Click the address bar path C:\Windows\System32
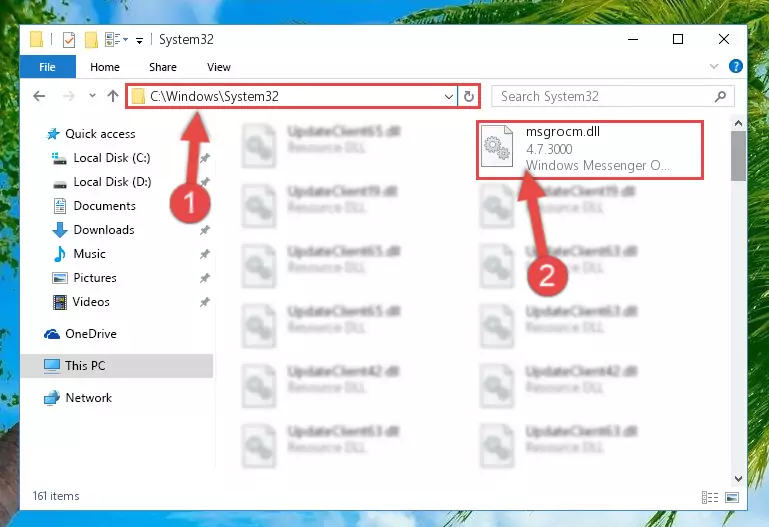This screenshot has width=769, height=527. tap(214, 97)
